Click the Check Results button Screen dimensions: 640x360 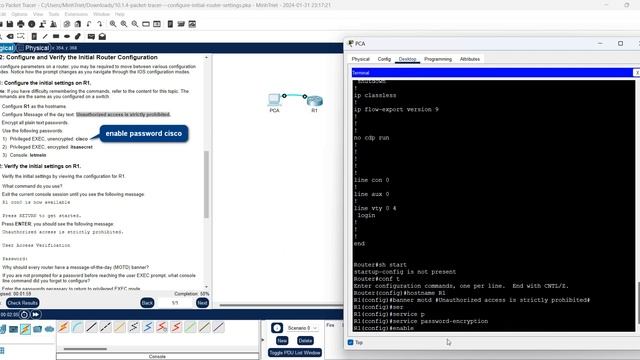(x=22, y=303)
